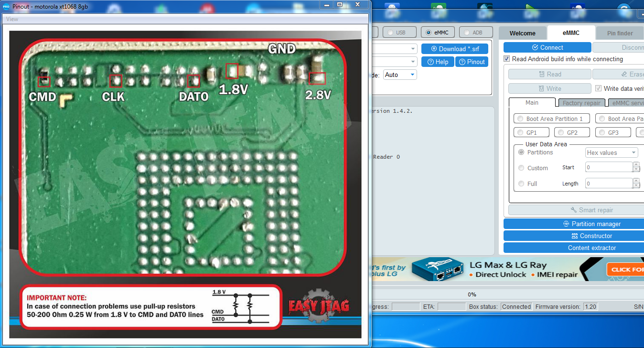Click the Read button

[549, 74]
